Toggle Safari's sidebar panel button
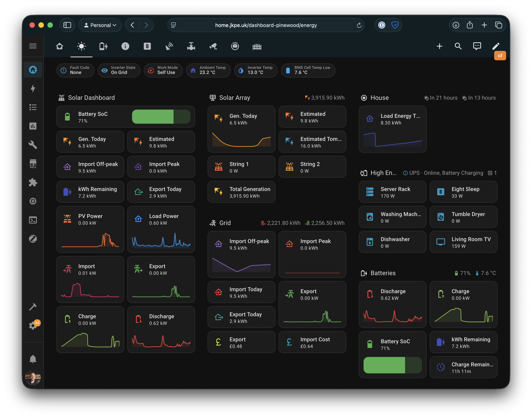The width and height of the screenshot is (532, 418). click(67, 25)
